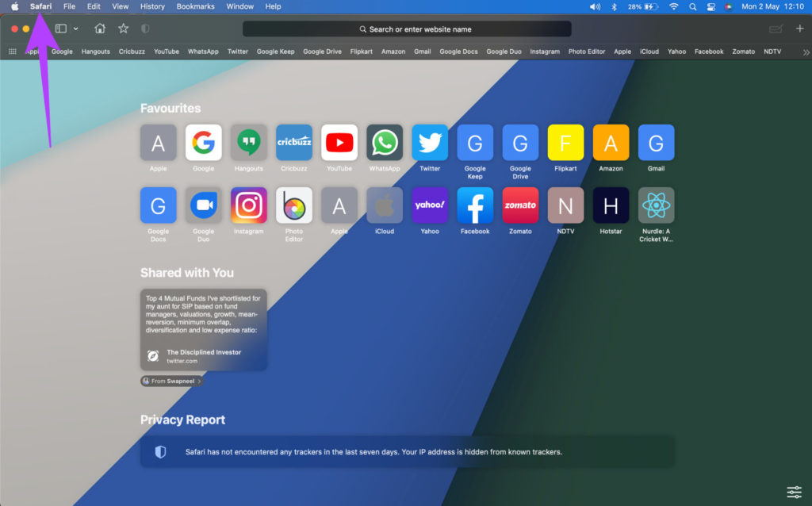Open Flipkart link in Favourites bar
This screenshot has height=506, width=812.
pos(361,52)
